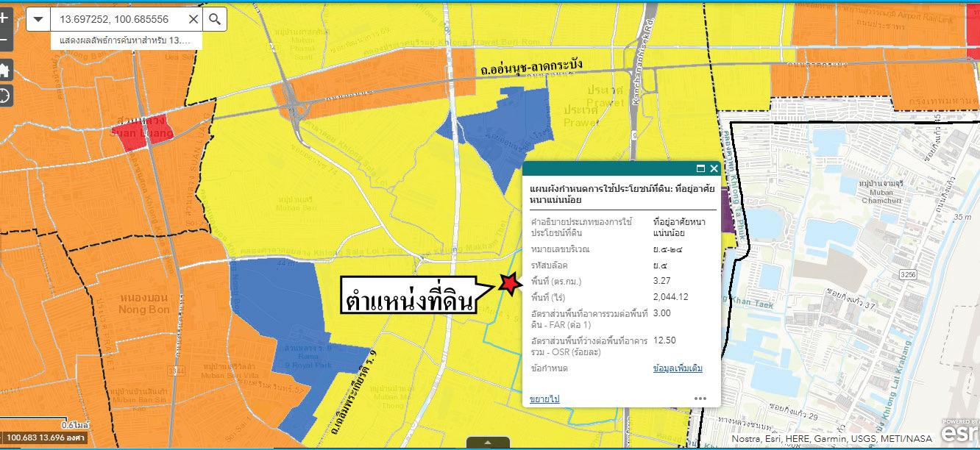Start the search with the magnifier icon

point(216,20)
